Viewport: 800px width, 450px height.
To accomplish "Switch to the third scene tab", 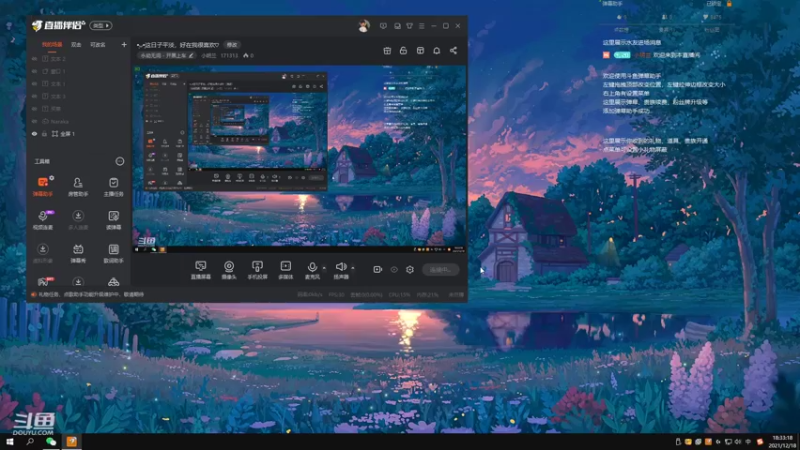I will pos(97,45).
